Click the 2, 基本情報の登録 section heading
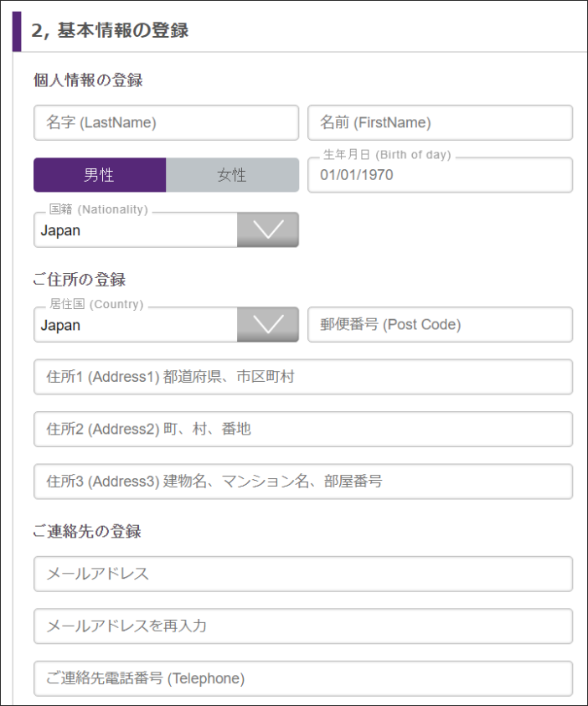 110,31
